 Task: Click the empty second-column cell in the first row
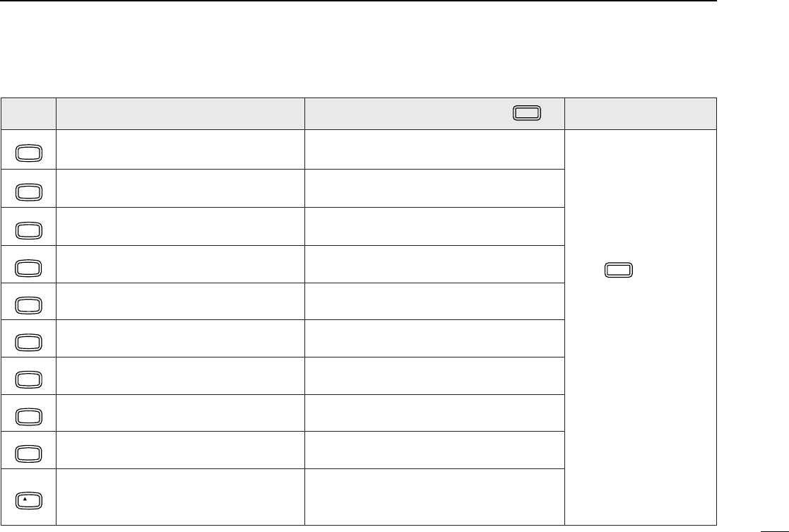[x=180, y=150]
